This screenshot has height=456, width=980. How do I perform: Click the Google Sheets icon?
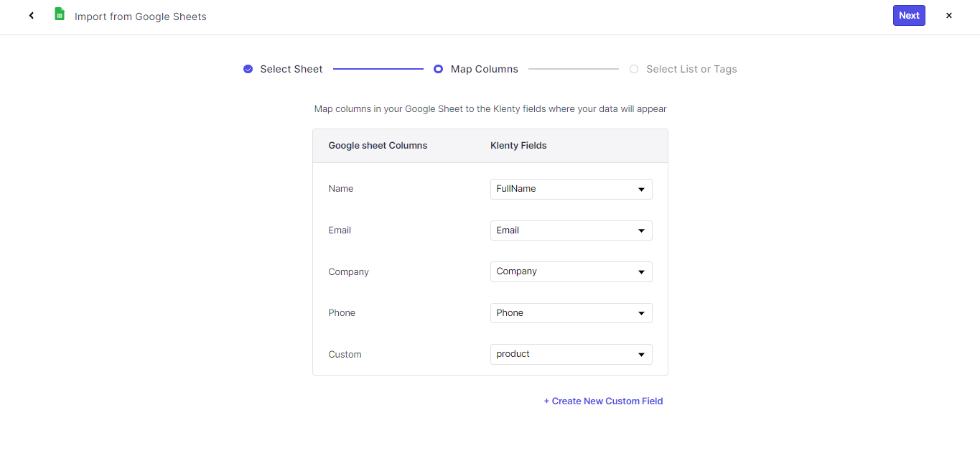coord(60,14)
